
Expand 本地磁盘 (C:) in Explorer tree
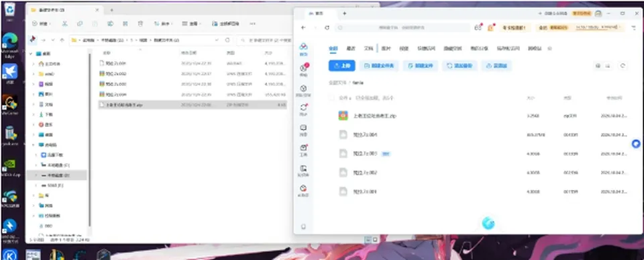[36, 165]
